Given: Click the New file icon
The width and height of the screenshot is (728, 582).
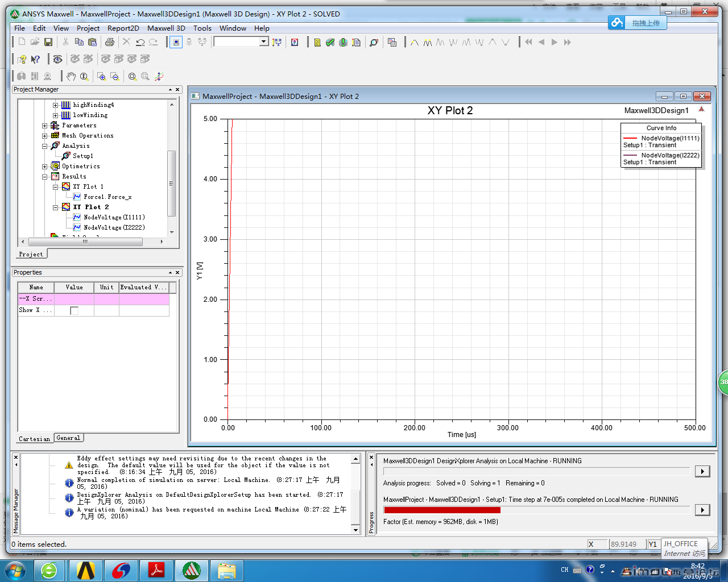Looking at the screenshot, I should click(22, 42).
